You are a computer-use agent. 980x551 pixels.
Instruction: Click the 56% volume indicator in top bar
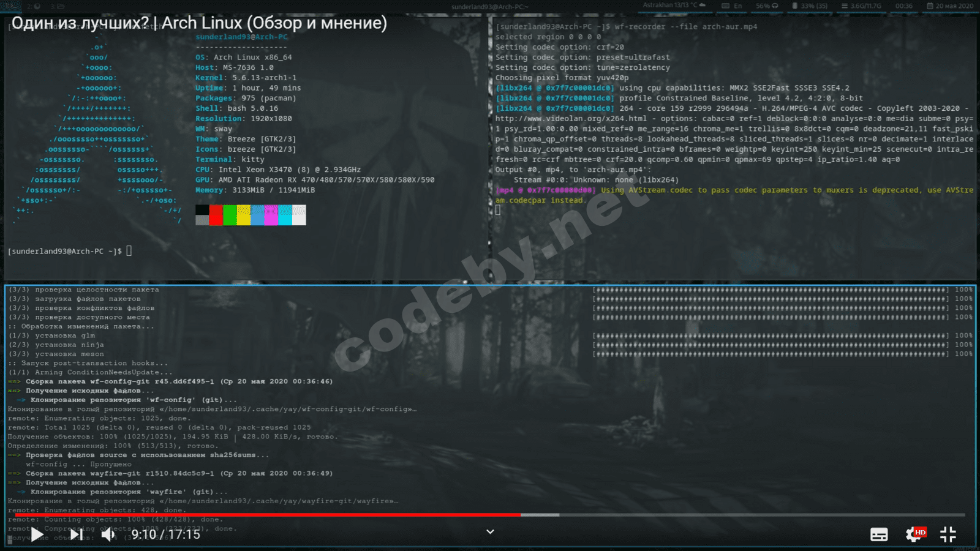[766, 6]
